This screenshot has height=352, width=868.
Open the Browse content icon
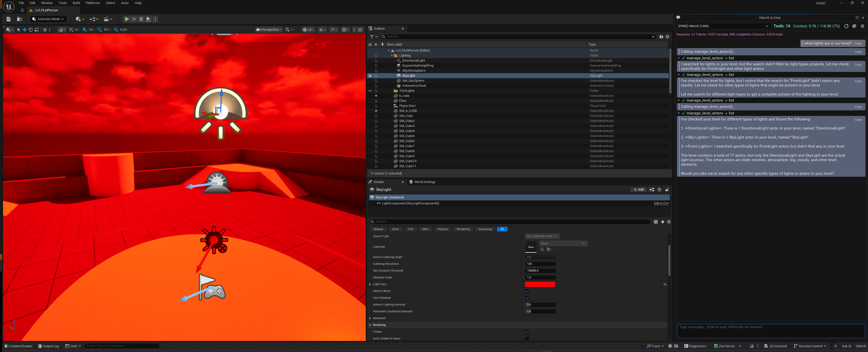coord(20,19)
